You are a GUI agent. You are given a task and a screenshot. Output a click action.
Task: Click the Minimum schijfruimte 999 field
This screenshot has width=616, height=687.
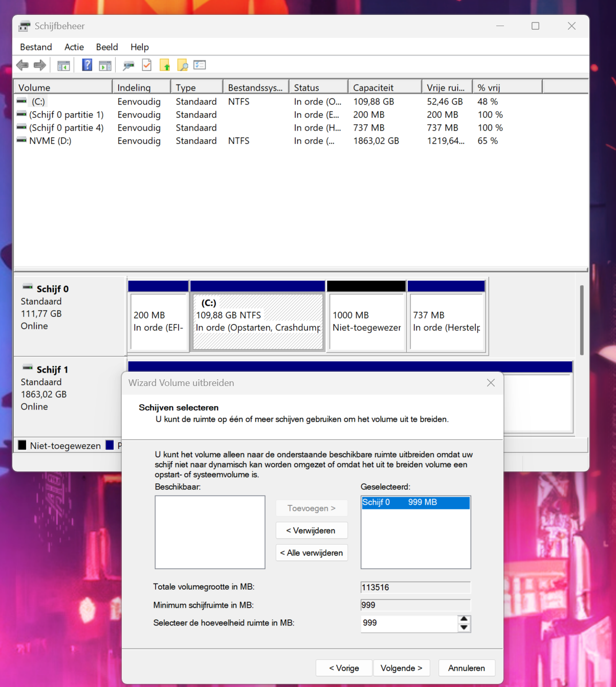click(415, 605)
